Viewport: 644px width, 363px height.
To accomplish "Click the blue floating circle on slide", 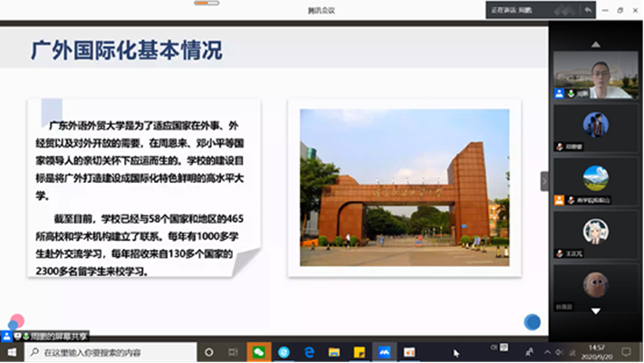I will 533,321.
